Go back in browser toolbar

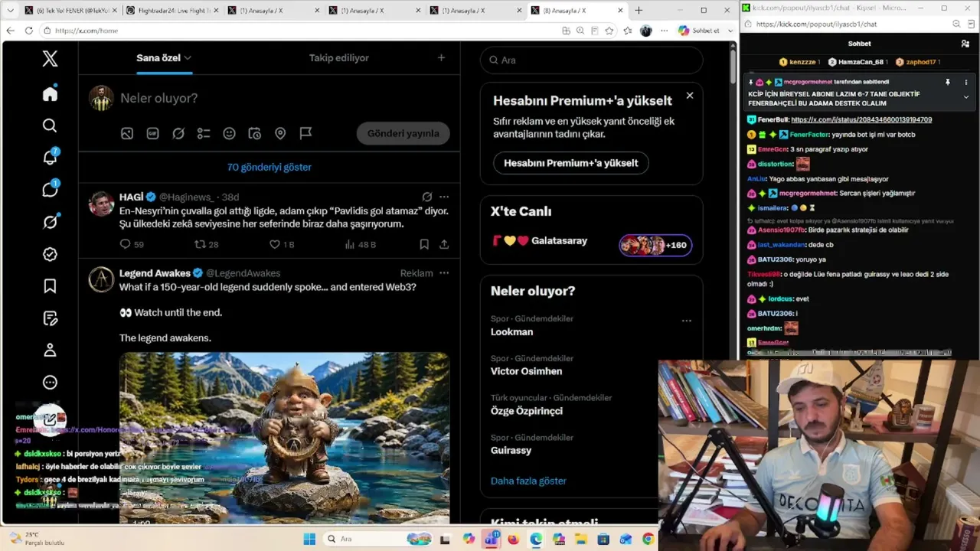coord(10,31)
